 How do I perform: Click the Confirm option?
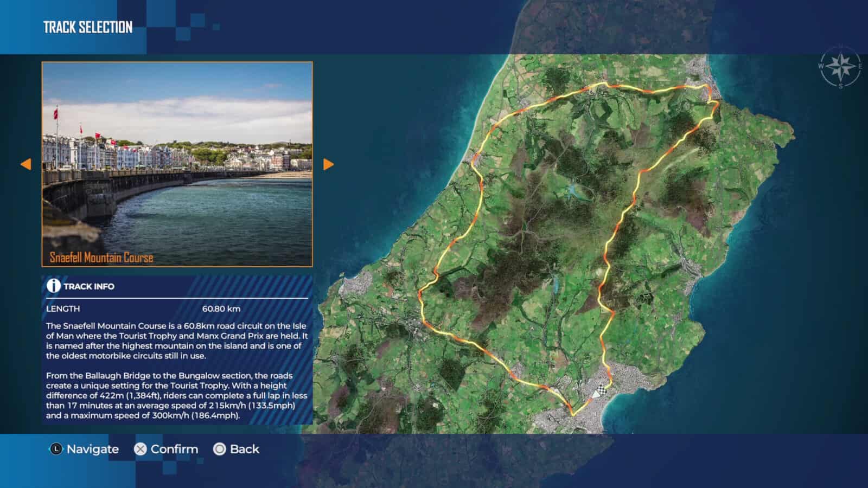(168, 449)
